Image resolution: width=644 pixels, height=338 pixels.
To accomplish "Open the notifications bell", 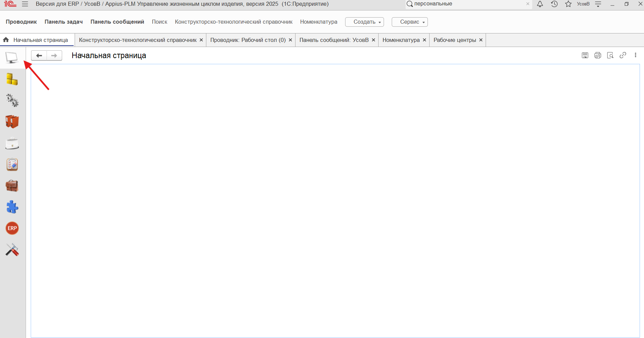I will (x=540, y=4).
